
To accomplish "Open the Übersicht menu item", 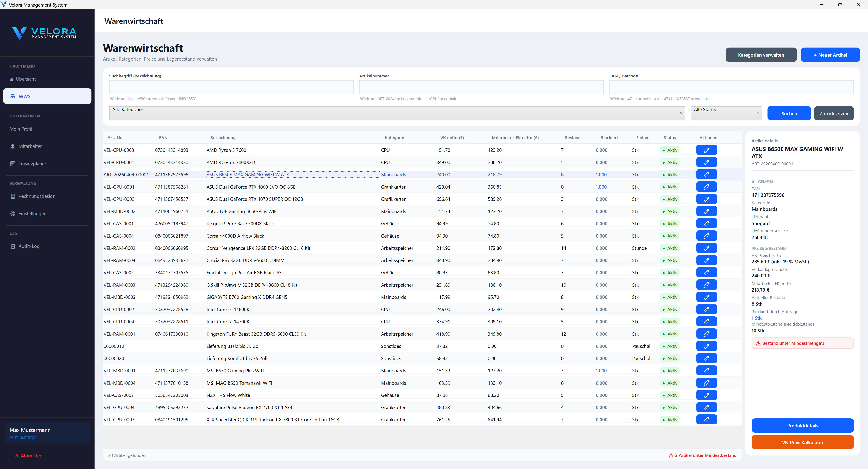I will tap(26, 79).
